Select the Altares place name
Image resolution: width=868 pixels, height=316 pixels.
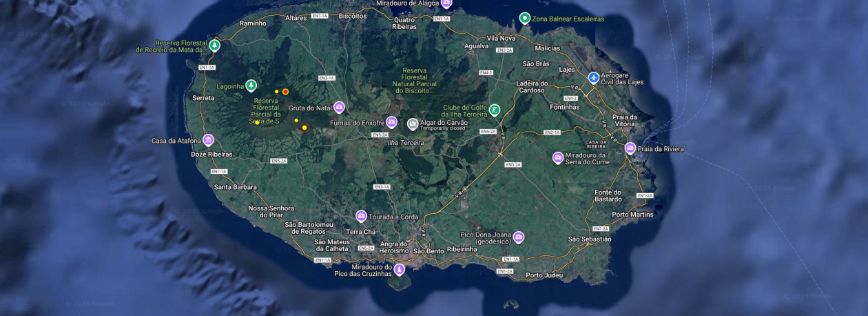point(296,18)
